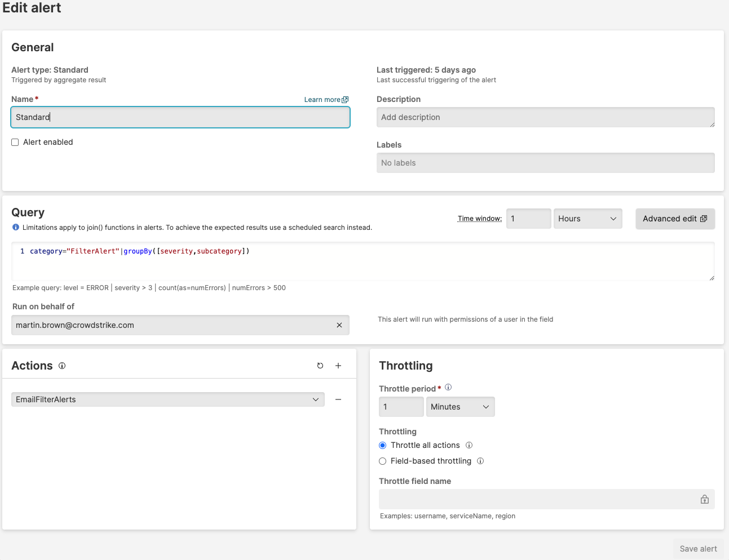
Task: Click the refresh actions icon
Action: click(x=320, y=366)
